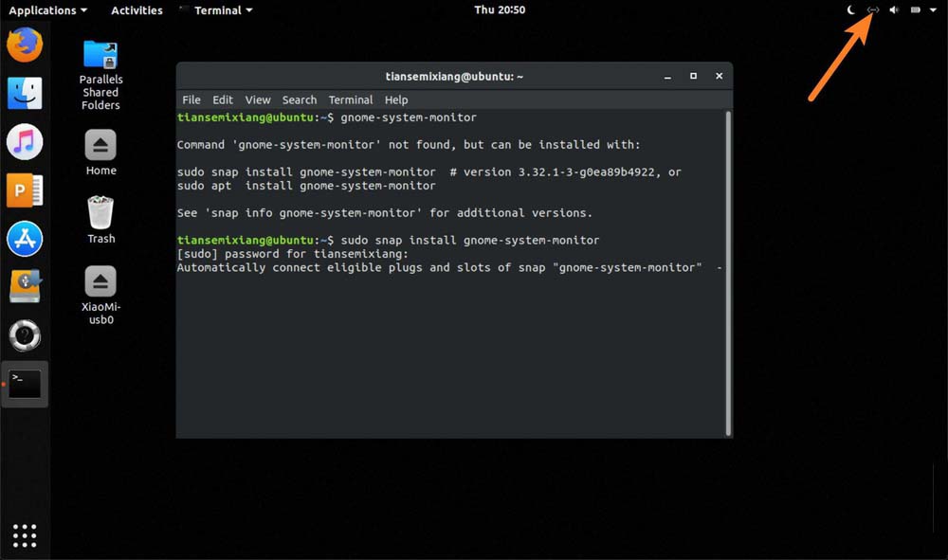Open the App Store dock icon
948x560 pixels.
pyautogui.click(x=25, y=239)
